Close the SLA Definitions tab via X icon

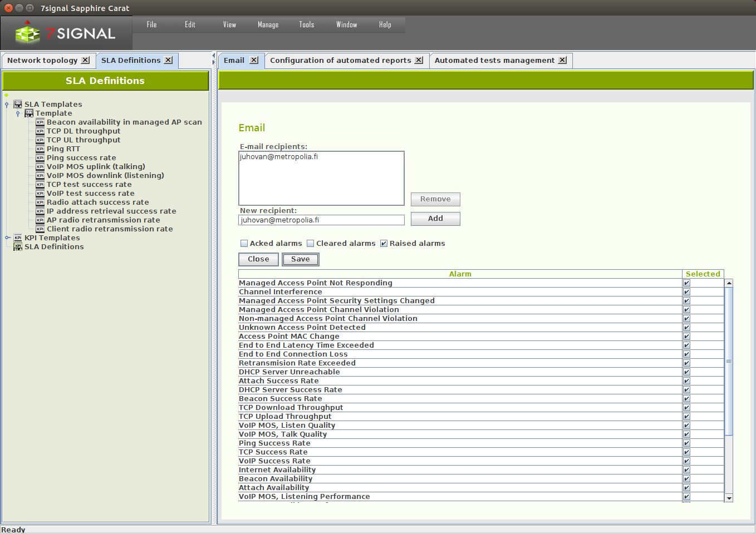pyautogui.click(x=168, y=60)
